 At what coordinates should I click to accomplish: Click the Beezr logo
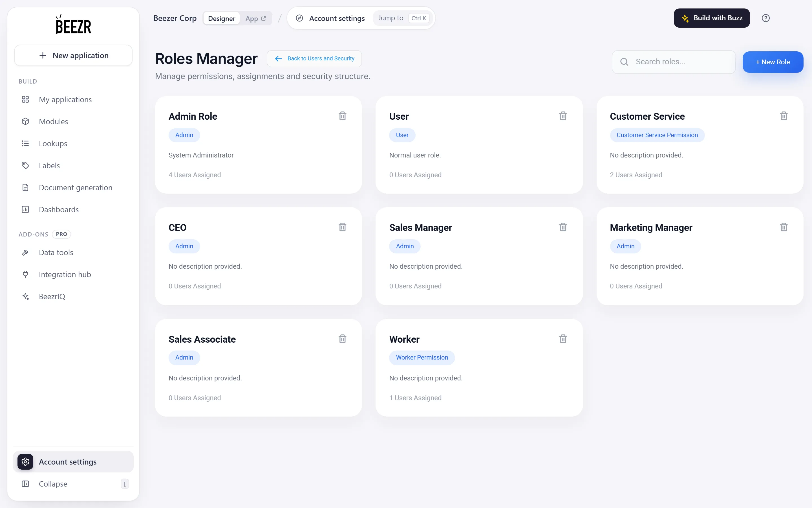pos(73,24)
